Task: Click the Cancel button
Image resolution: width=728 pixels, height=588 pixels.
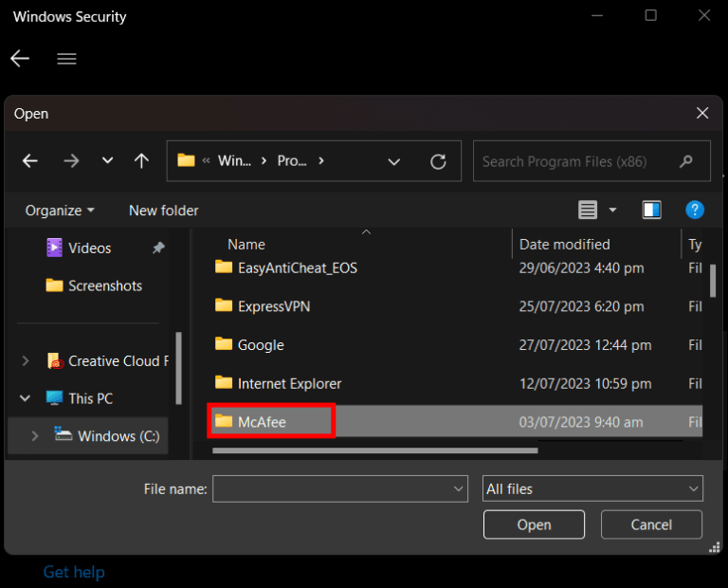Action: tap(651, 524)
